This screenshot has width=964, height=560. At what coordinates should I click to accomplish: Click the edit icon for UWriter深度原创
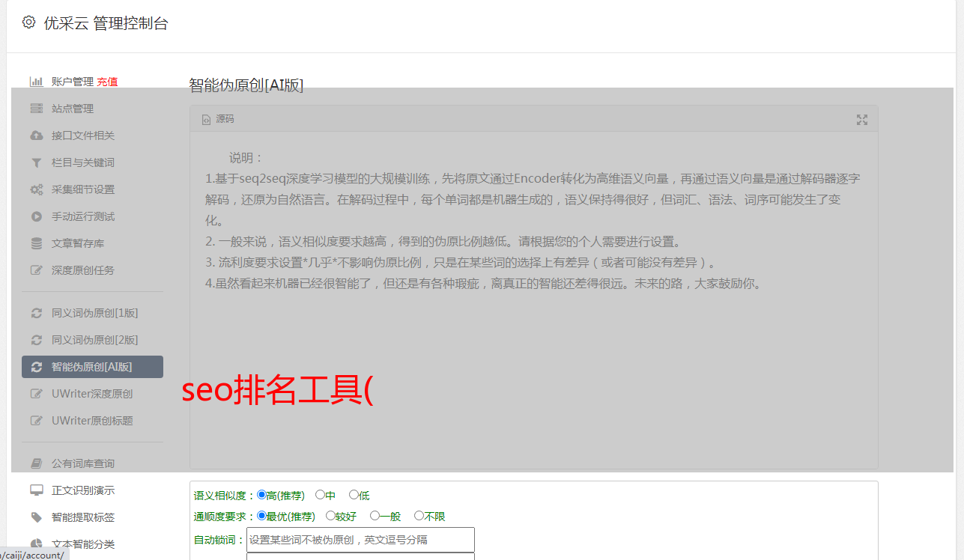[x=36, y=394]
